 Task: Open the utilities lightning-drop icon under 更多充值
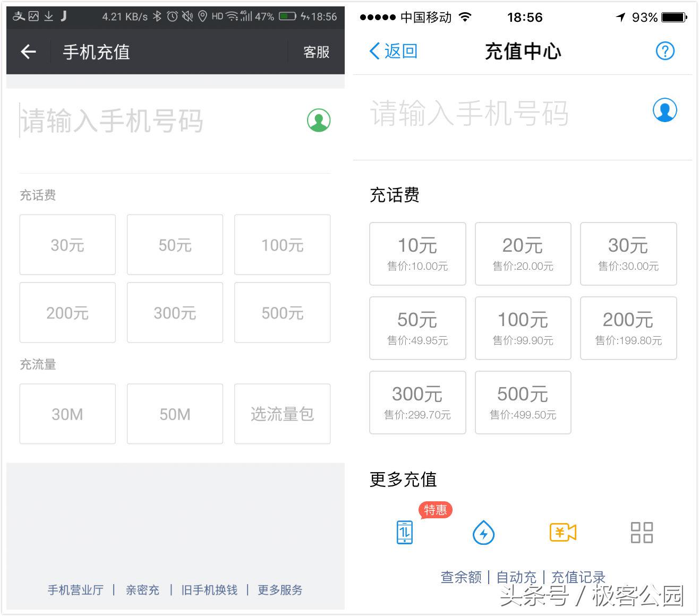483,533
